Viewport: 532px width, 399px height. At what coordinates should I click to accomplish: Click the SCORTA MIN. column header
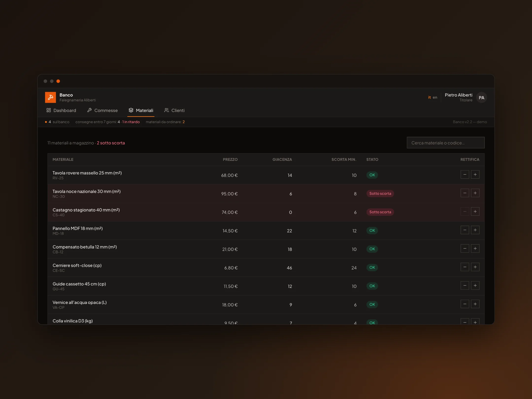pyautogui.click(x=344, y=160)
